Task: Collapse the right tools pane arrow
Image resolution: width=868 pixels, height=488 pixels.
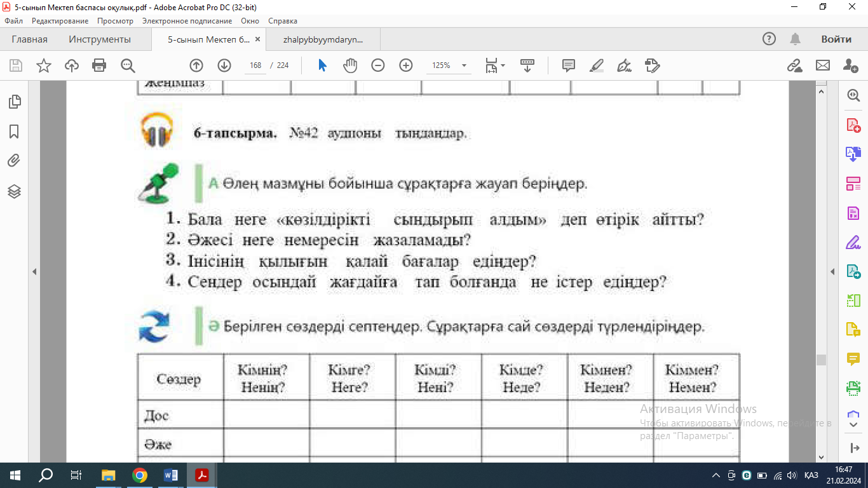Action: click(832, 272)
